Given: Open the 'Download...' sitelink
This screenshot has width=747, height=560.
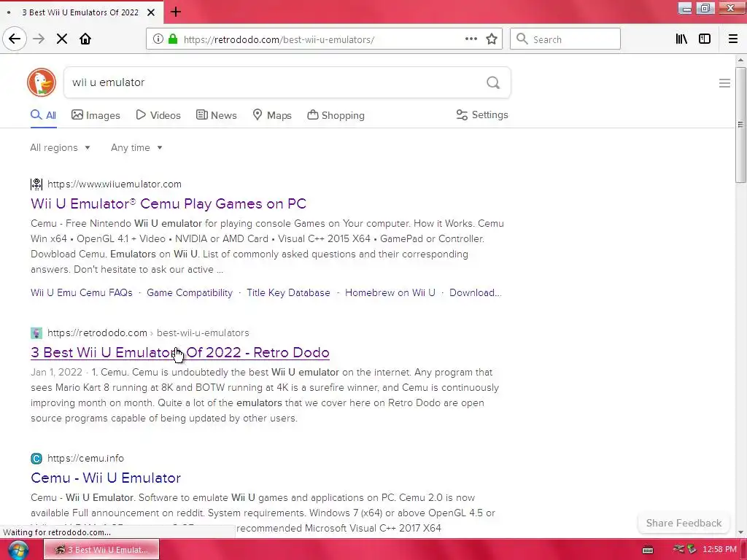Looking at the screenshot, I should tap(475, 292).
